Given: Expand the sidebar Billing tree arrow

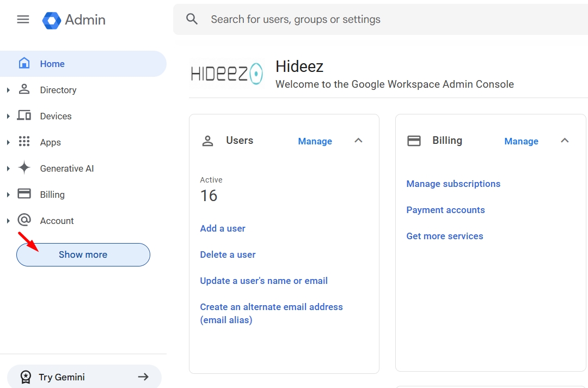Looking at the screenshot, I should (8, 195).
